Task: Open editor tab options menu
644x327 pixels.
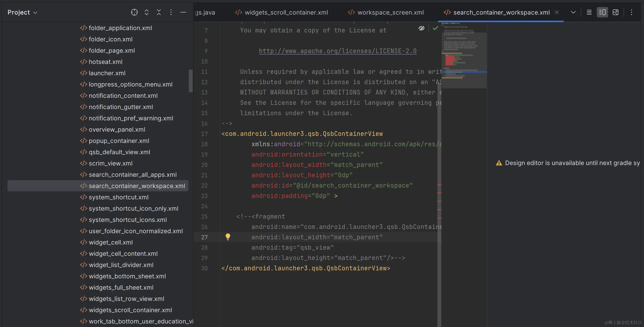Action: click(632, 12)
